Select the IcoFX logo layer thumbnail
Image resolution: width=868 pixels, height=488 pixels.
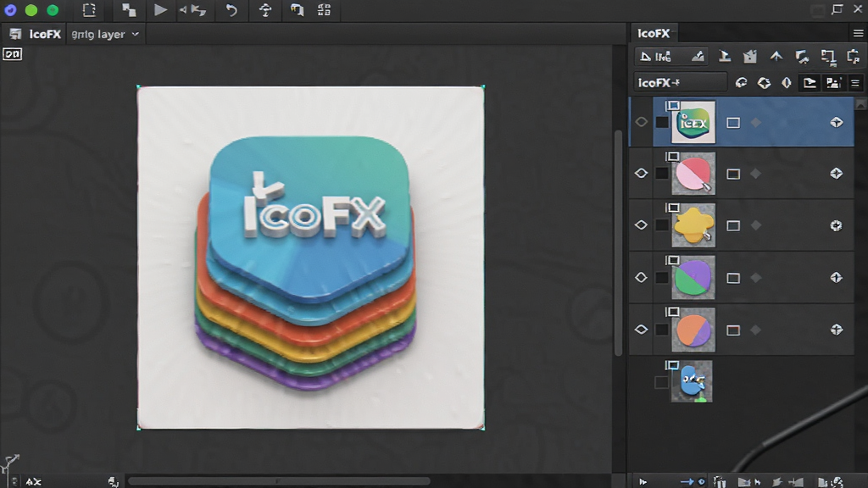(x=693, y=122)
